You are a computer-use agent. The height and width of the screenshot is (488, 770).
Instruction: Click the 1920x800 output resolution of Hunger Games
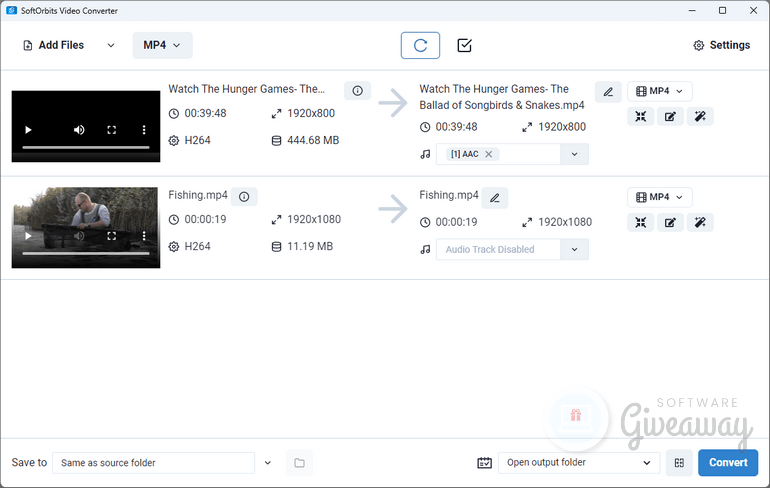click(562, 127)
